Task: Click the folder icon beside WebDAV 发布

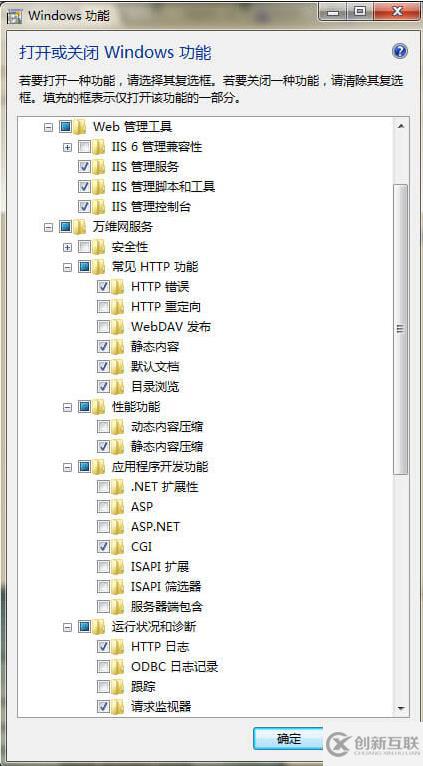Action: click(x=117, y=326)
